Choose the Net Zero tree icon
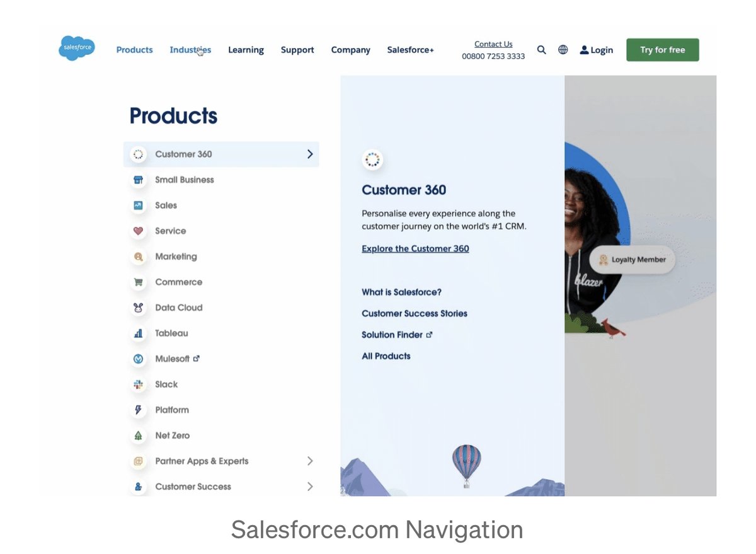 click(138, 436)
